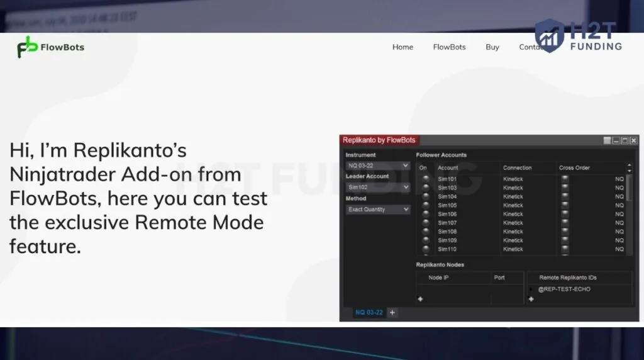The width and height of the screenshot is (644, 360).
Task: Open the Leader Account dropdown showing Sim102
Action: point(377,187)
